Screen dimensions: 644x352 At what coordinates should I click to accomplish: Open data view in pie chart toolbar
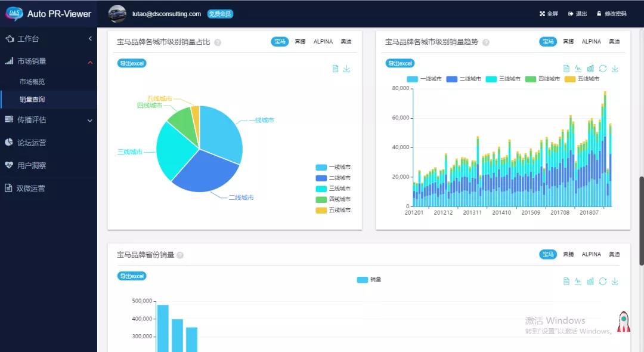click(x=335, y=69)
